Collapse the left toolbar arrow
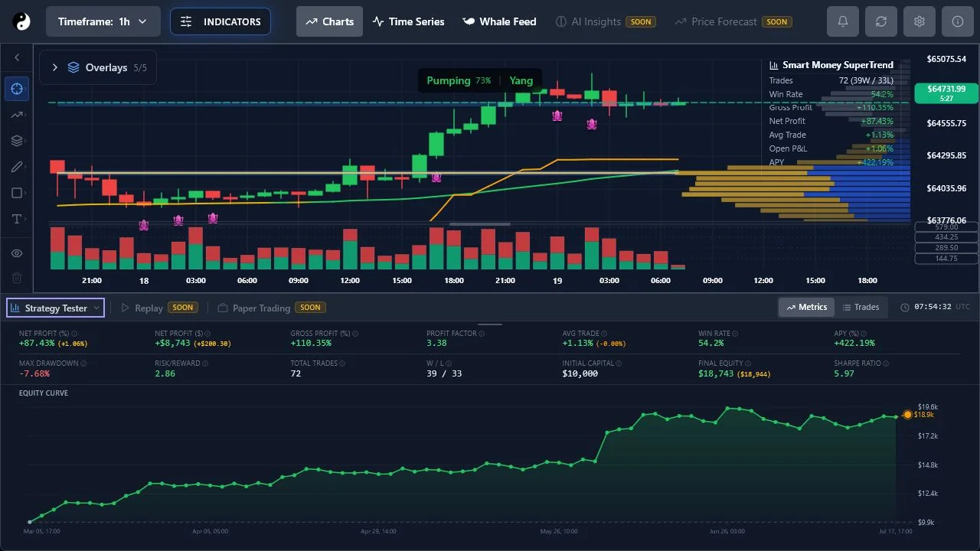This screenshot has width=980, height=551. (x=17, y=57)
